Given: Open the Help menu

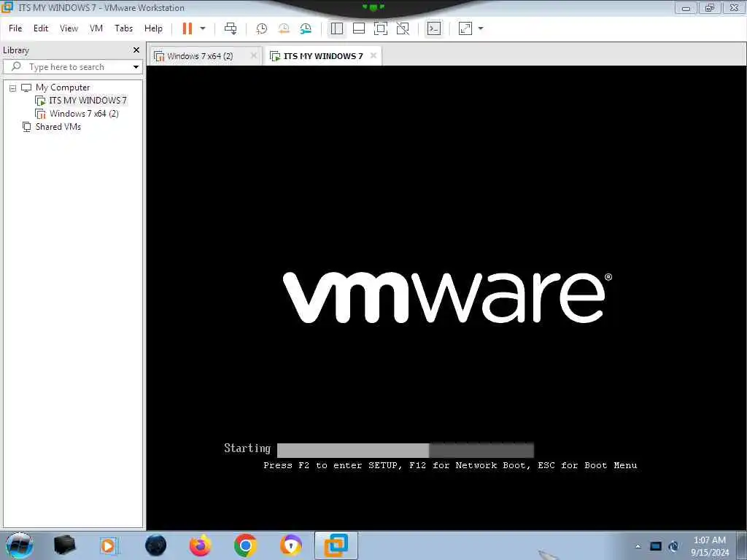Looking at the screenshot, I should [x=153, y=28].
